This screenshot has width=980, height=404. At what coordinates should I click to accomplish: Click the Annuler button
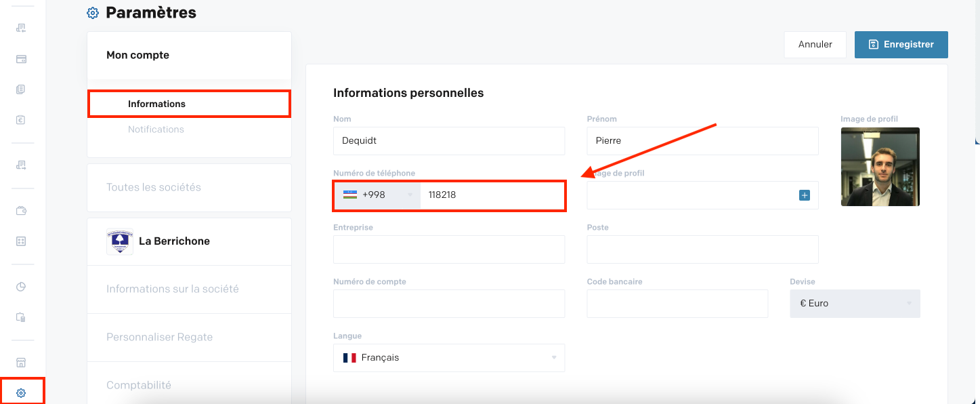(x=815, y=45)
